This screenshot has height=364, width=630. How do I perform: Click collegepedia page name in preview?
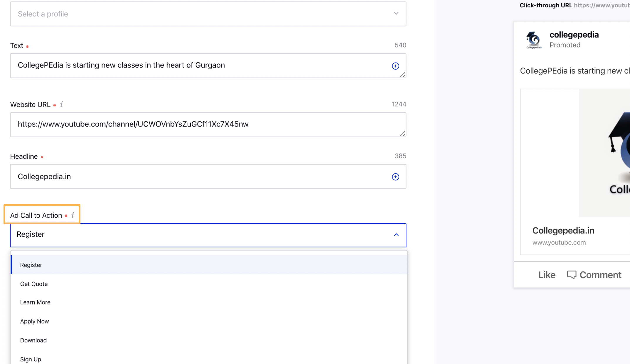[574, 35]
